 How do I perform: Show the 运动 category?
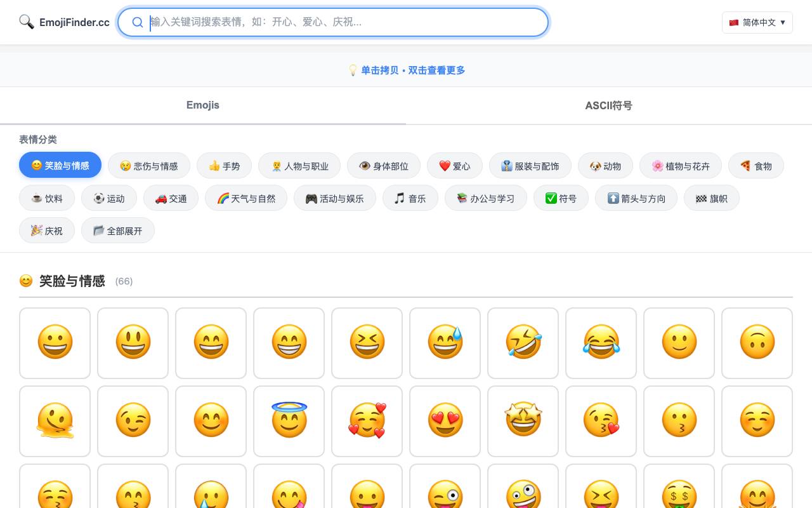tap(109, 198)
